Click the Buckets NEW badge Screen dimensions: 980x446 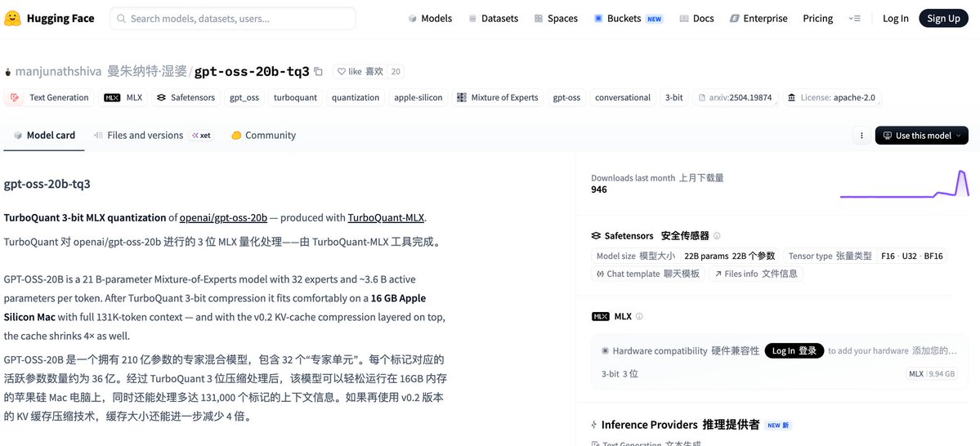pos(655,19)
